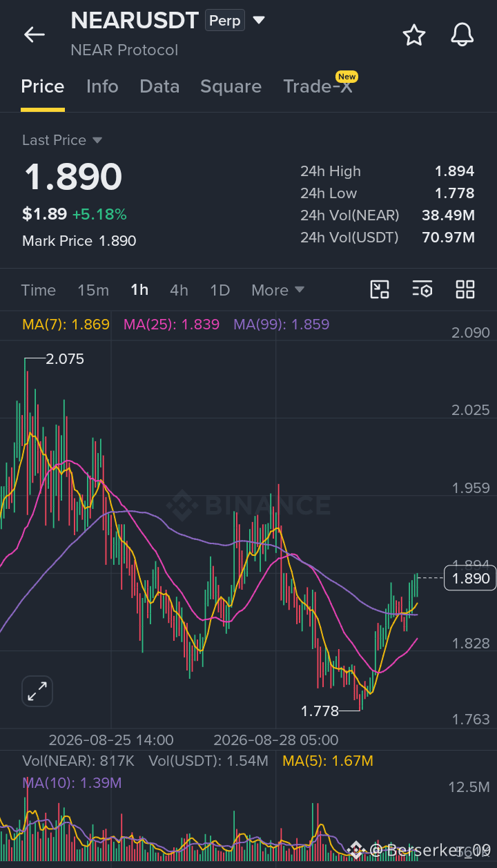Tap the 2026-08-28 05:00 date label
Screen dimensions: 497x868
tap(276, 740)
